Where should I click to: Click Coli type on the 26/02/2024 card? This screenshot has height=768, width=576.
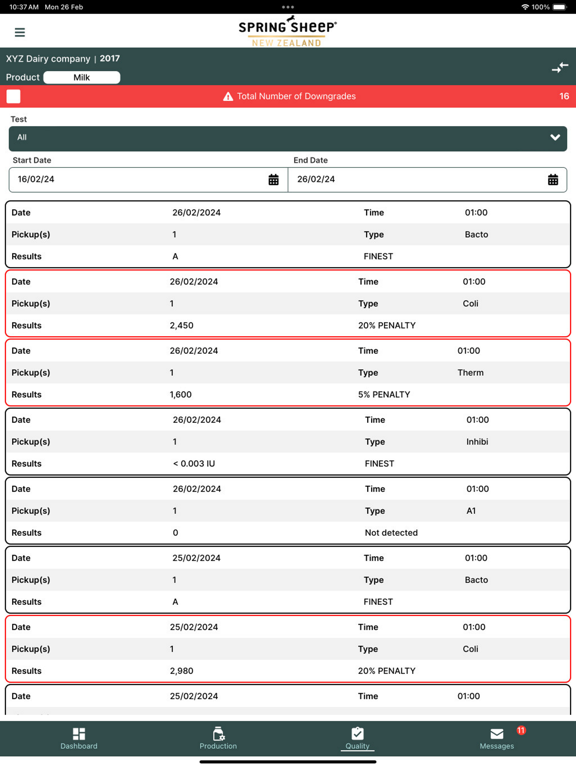pyautogui.click(x=471, y=304)
